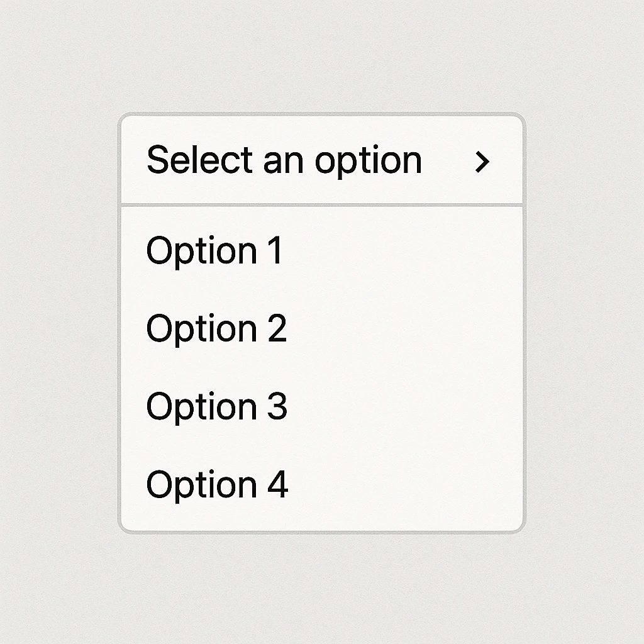Screen dimensions: 644x644
Task: Click the Option 1 menu entry
Action: (x=214, y=250)
